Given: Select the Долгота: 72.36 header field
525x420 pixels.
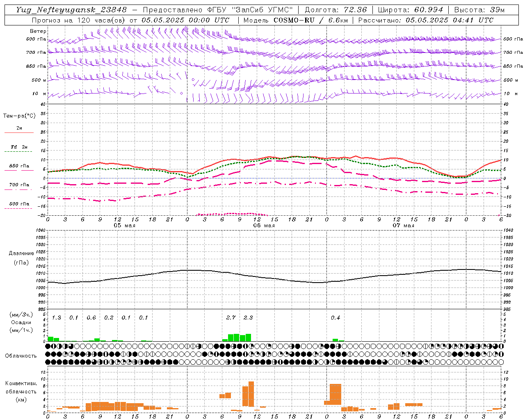Looking at the screenshot, I should point(336,10).
